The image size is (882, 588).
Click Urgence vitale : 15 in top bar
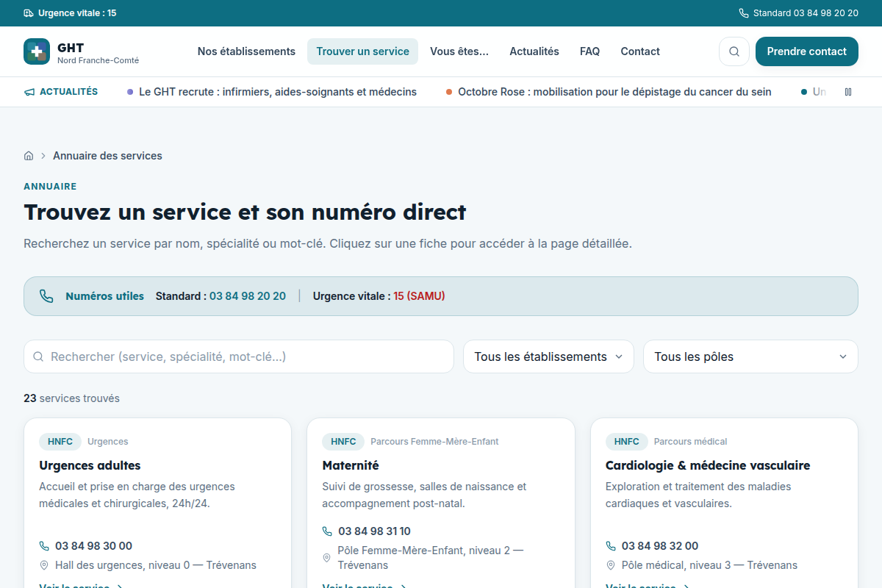pyautogui.click(x=70, y=13)
